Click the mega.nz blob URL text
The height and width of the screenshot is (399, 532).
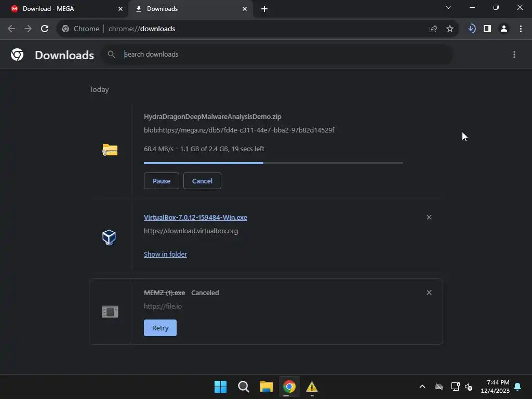click(x=239, y=130)
